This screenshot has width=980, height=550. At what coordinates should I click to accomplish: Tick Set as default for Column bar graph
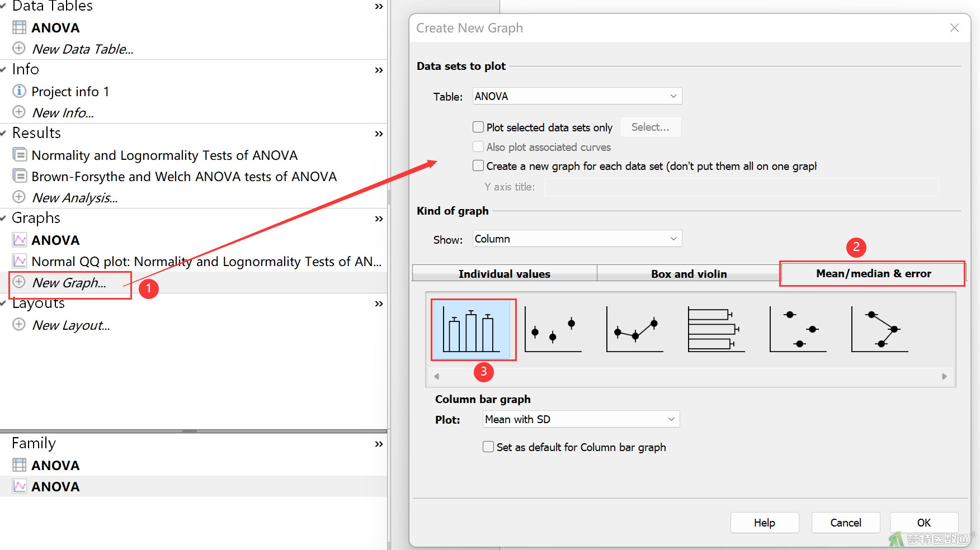[488, 447]
